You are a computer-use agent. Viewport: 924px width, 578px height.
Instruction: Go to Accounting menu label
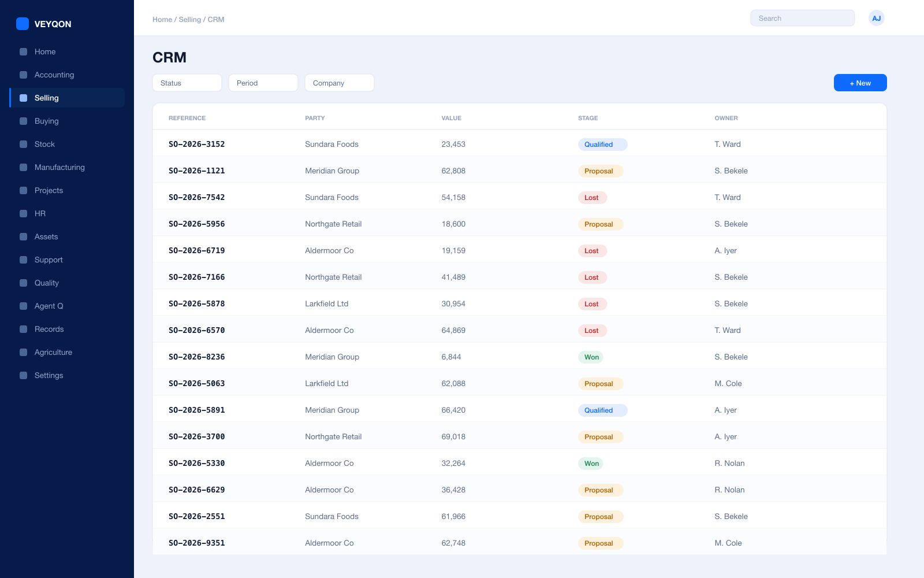[x=54, y=75]
